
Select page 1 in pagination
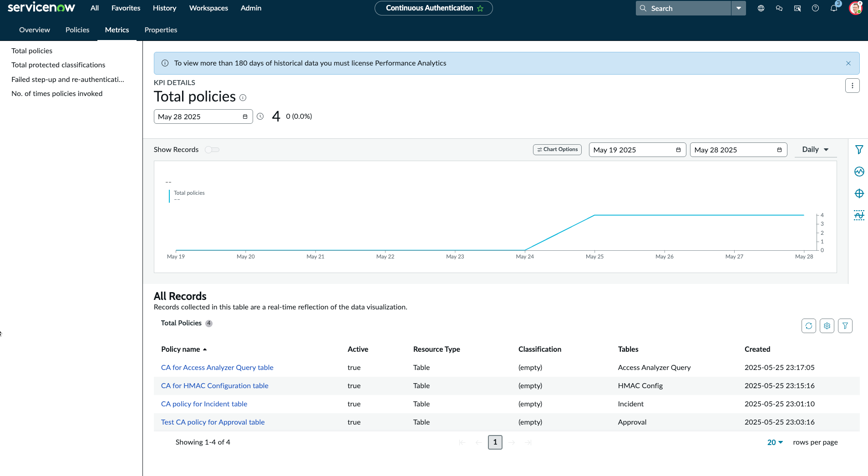point(495,442)
